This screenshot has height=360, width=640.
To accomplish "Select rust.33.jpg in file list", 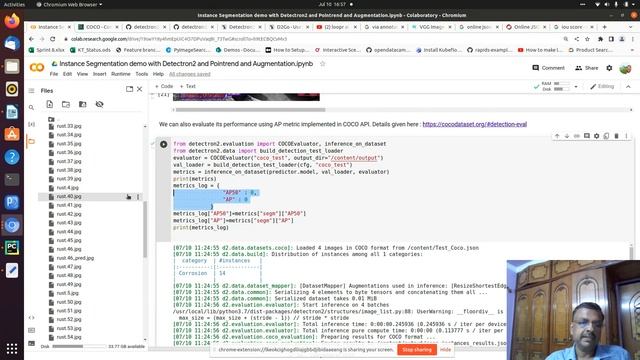I will click(69, 126).
